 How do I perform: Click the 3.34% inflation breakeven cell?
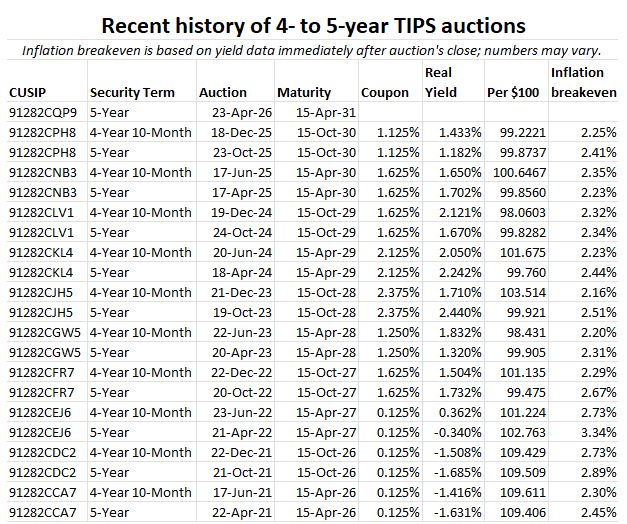click(x=597, y=432)
